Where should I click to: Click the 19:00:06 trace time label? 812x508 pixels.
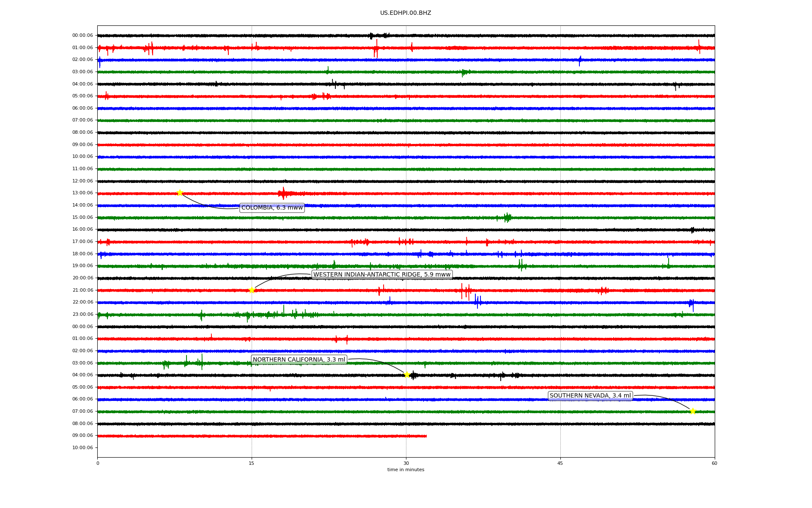pos(82,266)
